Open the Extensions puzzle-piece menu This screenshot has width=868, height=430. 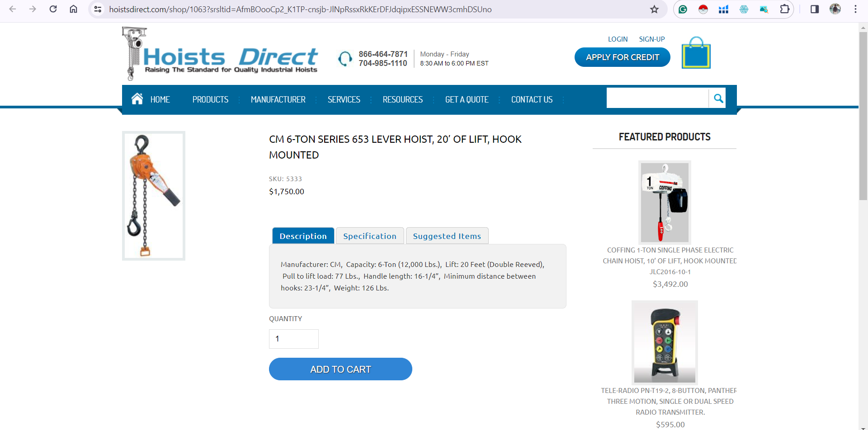[785, 9]
